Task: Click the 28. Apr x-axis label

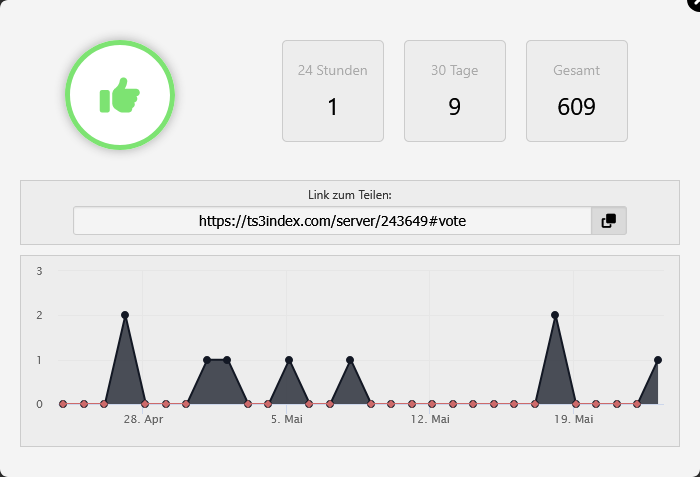Action: pos(143,419)
